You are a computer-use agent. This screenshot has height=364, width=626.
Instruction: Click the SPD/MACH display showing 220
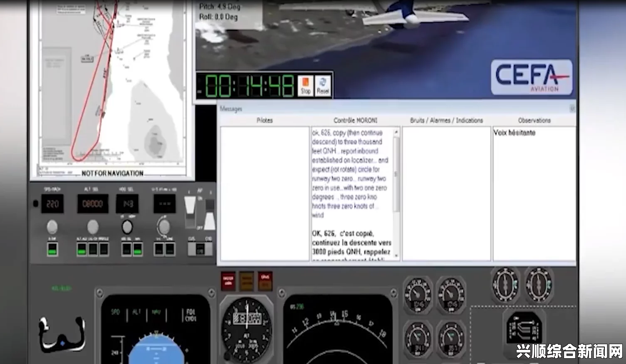[52, 204]
